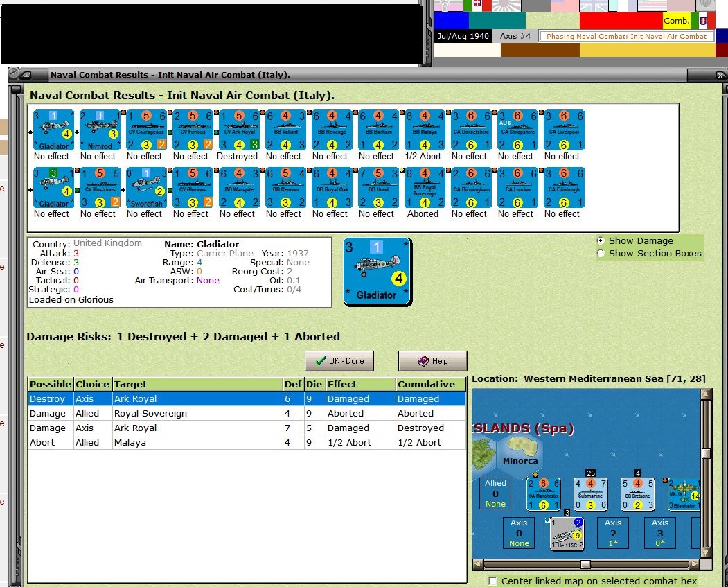Open the Help button
This screenshot has height=587, width=728.
click(x=433, y=361)
